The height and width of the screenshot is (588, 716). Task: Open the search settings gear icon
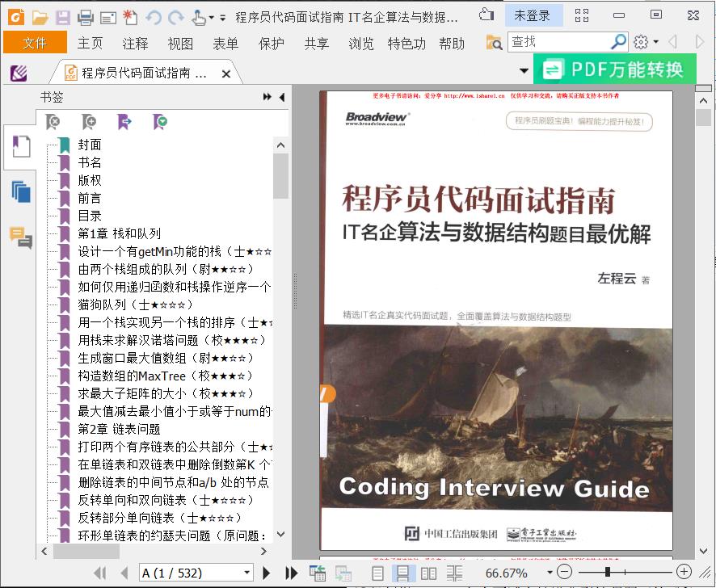point(641,42)
